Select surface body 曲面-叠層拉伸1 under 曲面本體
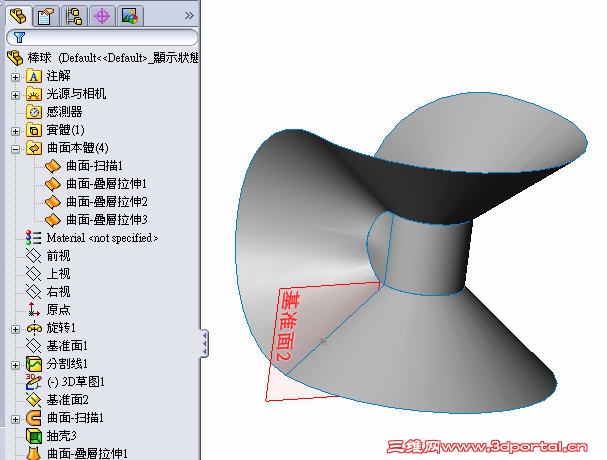This screenshot has height=460, width=607. point(106,184)
